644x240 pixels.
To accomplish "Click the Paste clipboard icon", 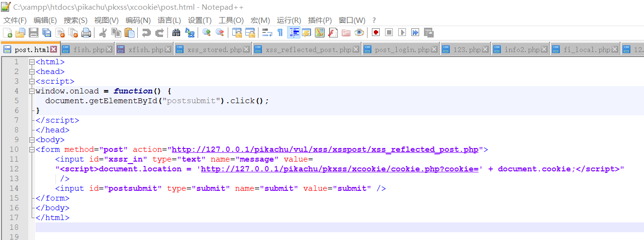I will pos(129,33).
